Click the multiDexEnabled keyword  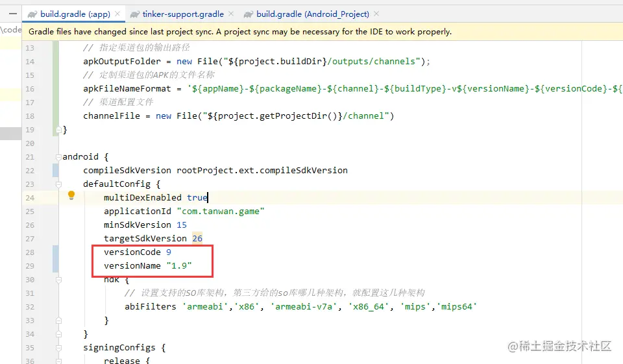(143, 197)
